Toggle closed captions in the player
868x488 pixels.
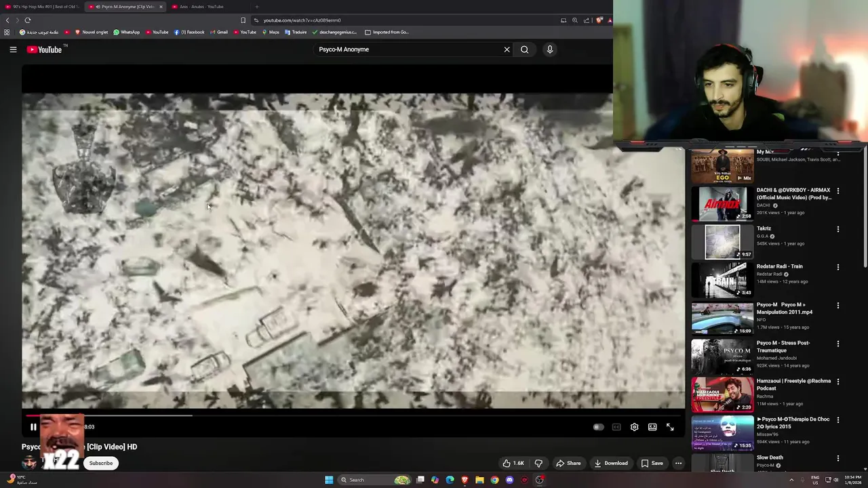click(616, 427)
